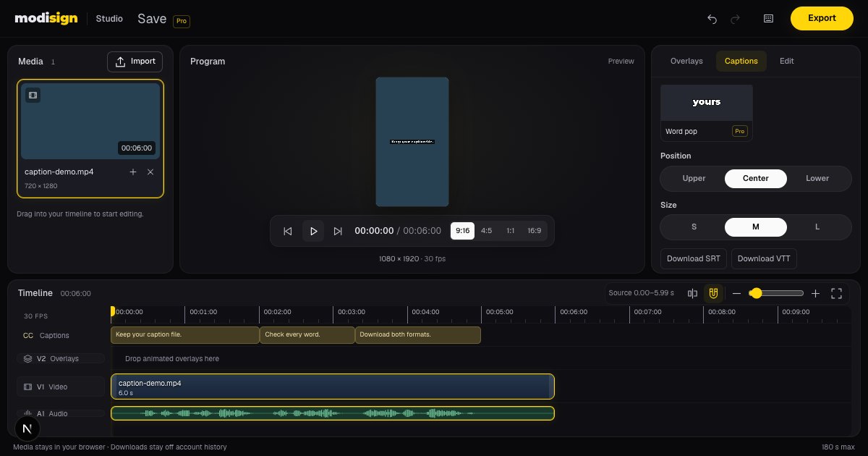Image resolution: width=868 pixels, height=456 pixels.
Task: Switch to the Captions tab
Action: coord(741,62)
